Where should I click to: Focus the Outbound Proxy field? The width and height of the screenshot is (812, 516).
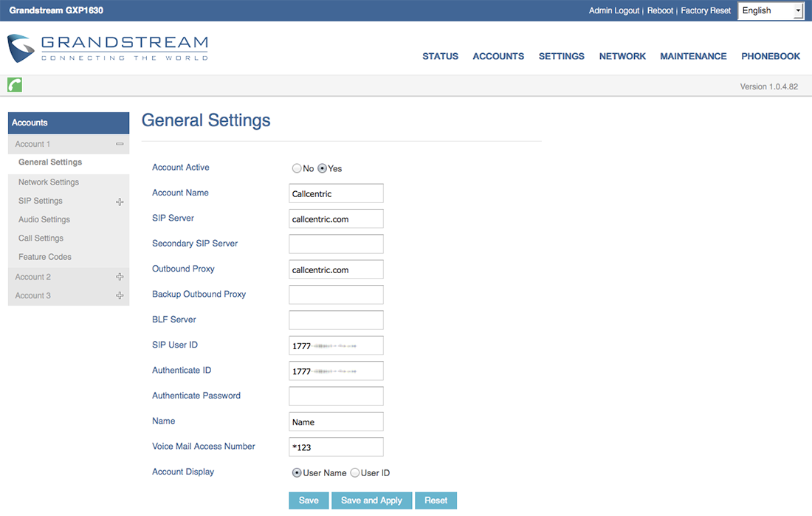click(x=336, y=269)
